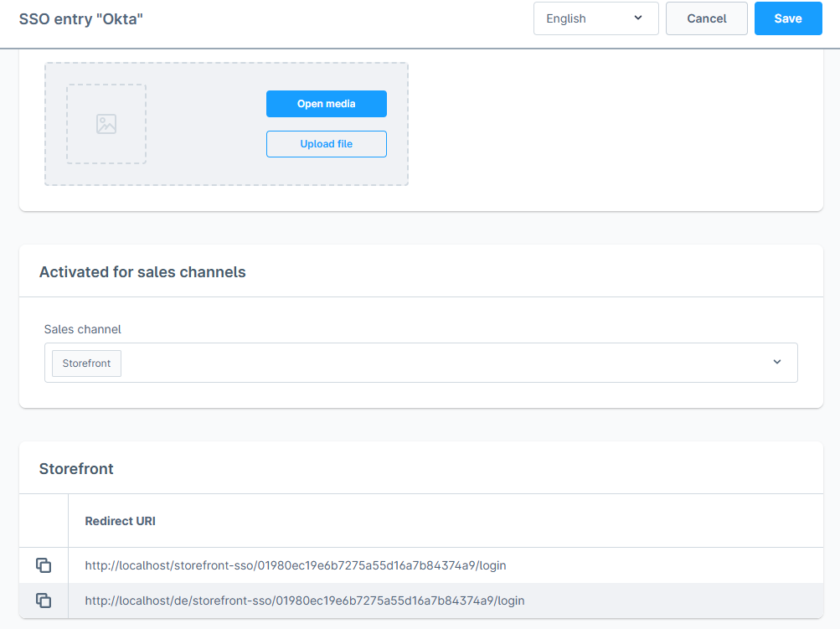Click the SSO entry "Okta" page title
The width and height of the screenshot is (840, 629).
(81, 18)
